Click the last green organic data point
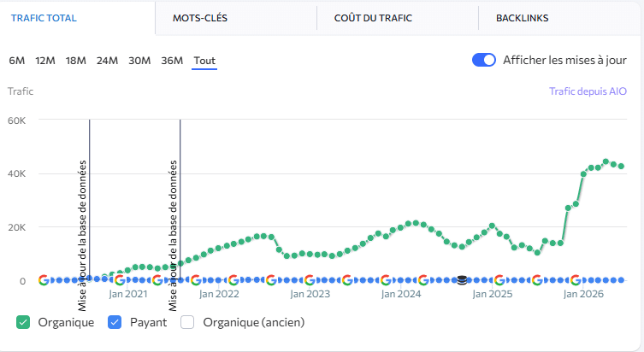Image resolution: width=644 pixels, height=352 pixels. point(622,166)
